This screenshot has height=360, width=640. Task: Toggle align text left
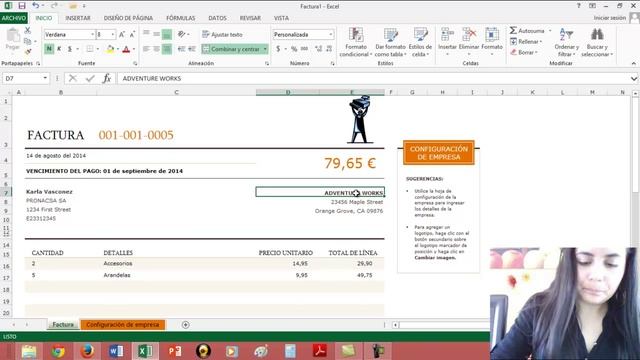point(146,49)
